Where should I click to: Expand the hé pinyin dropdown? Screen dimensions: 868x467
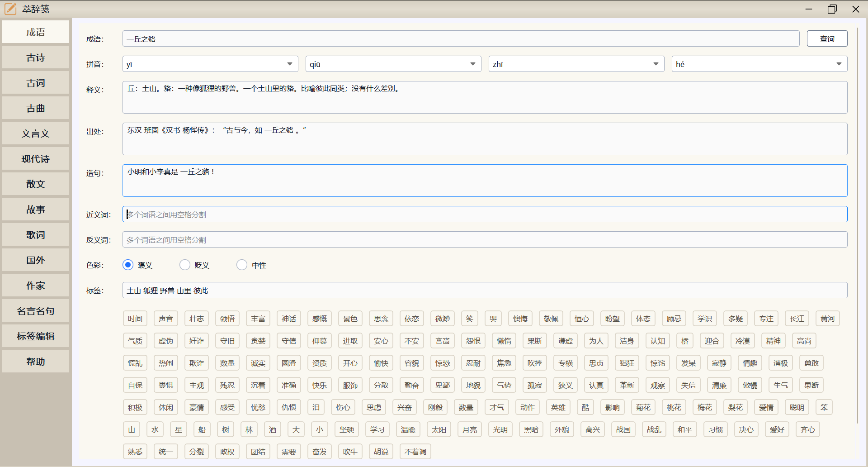[759, 64]
